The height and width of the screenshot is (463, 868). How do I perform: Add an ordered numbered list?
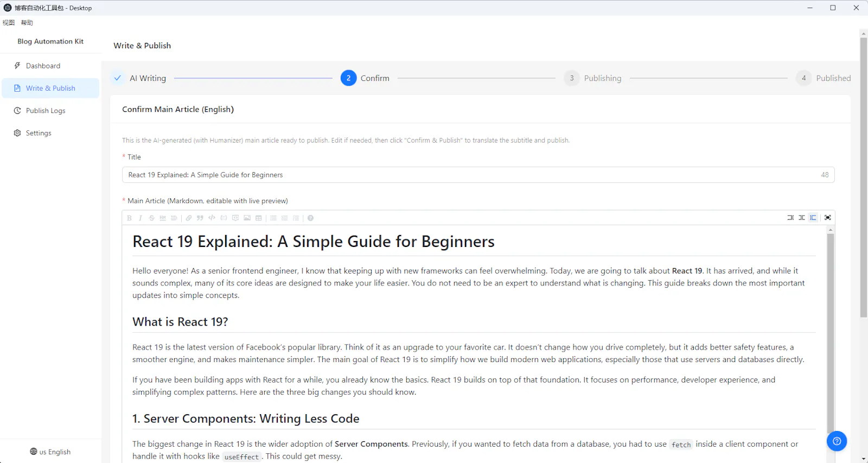(x=285, y=218)
